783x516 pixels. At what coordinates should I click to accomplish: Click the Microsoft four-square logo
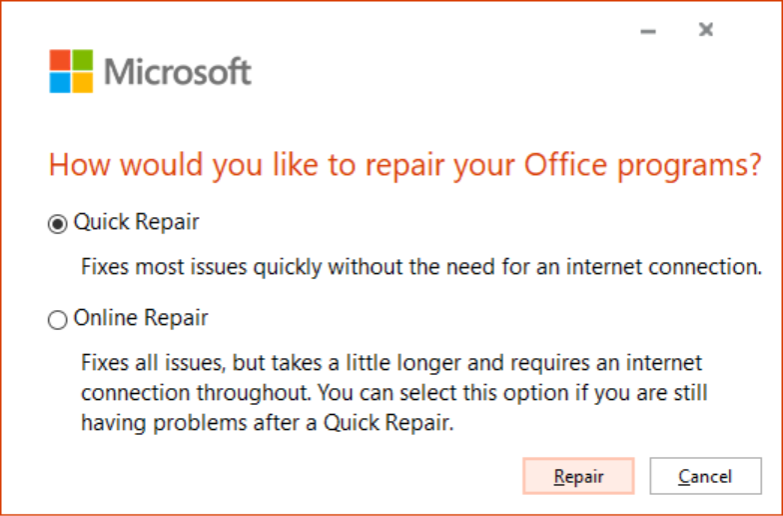[x=71, y=72]
